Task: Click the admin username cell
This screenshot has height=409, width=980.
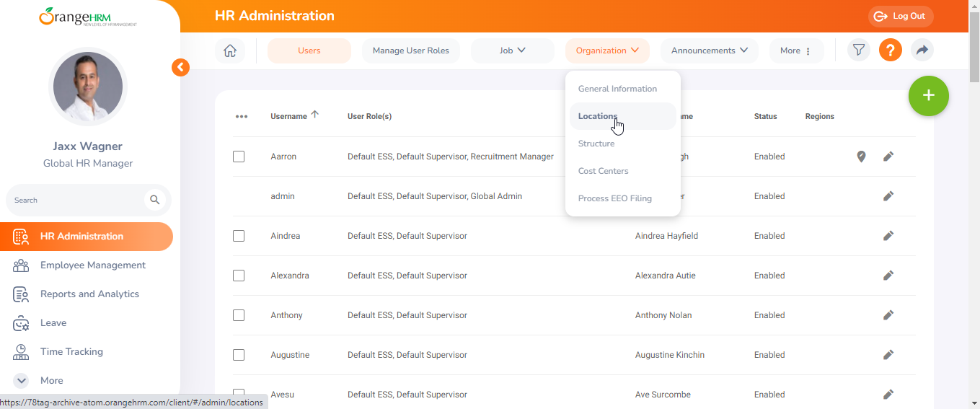Action: tap(283, 196)
